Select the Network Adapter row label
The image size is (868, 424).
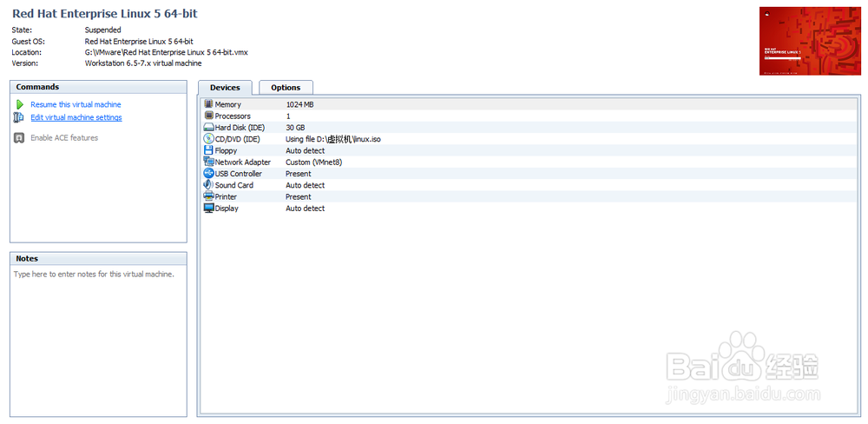(243, 162)
